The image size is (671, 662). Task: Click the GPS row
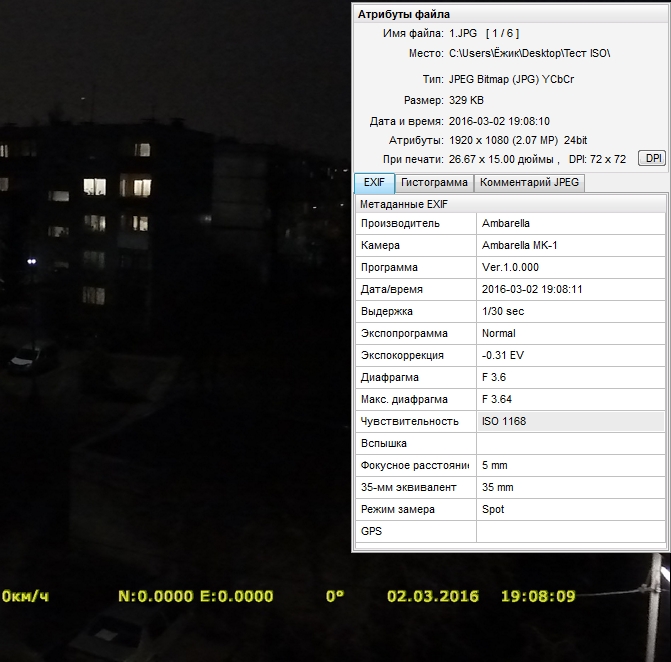511,532
